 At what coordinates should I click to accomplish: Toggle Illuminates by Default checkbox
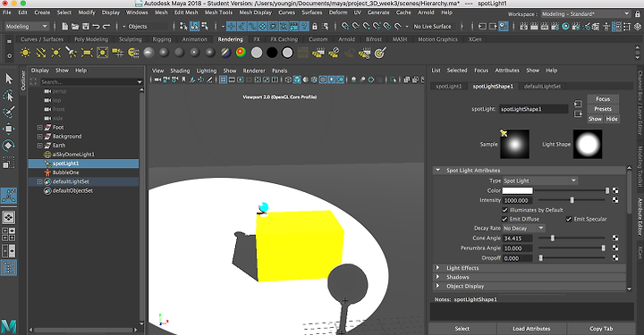(x=504, y=210)
